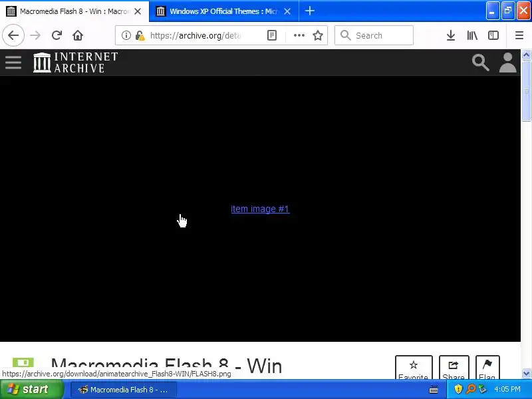Viewport: 532px width, 399px height.
Task: Open Internet Archive site search magnifier
Action: (x=480, y=63)
